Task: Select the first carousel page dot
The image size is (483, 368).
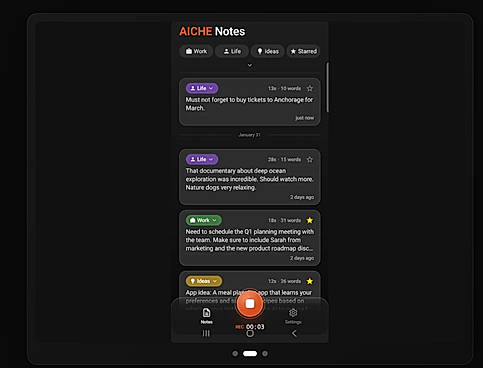Action: coord(235,354)
